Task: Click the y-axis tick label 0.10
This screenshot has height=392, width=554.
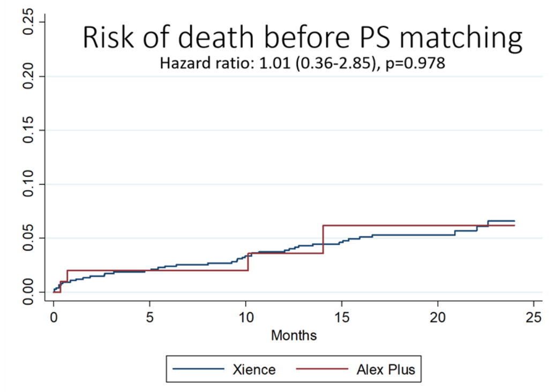Action: [28, 184]
